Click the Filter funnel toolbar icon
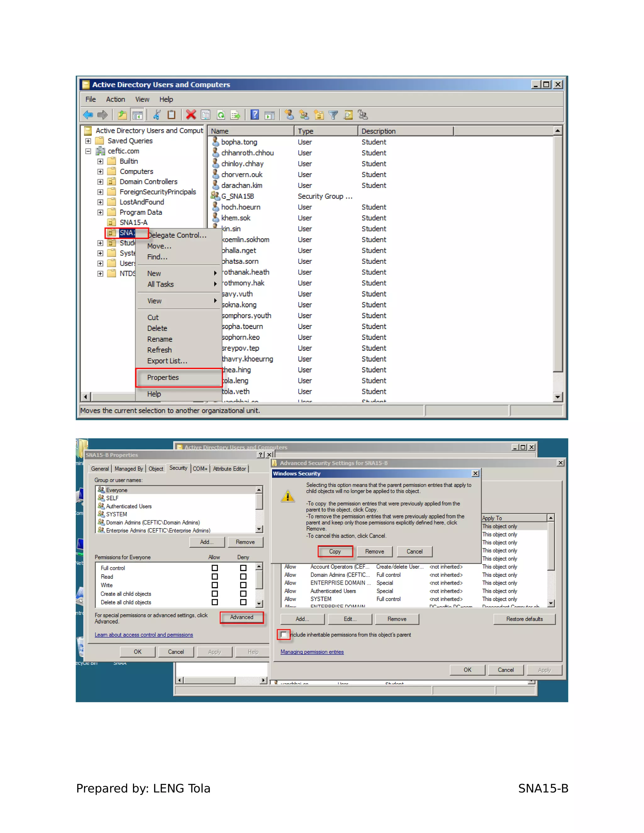Screen dimensions: 644x833 point(333,115)
